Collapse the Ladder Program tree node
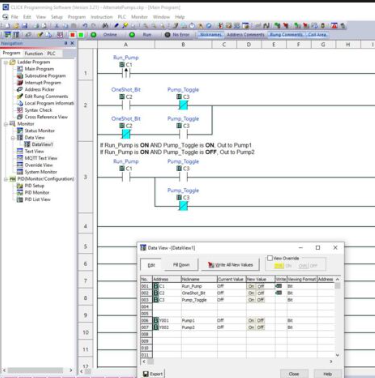The height and width of the screenshot is (378, 375). tap(6, 62)
